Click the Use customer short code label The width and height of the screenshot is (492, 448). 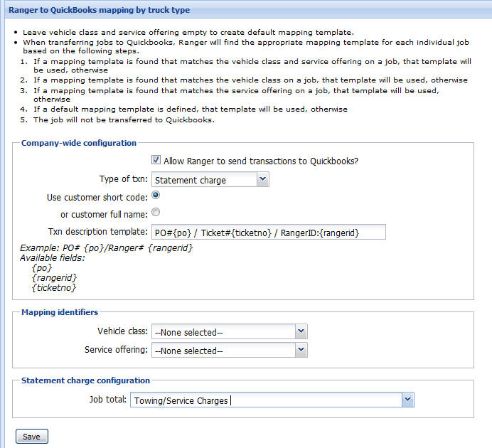tap(97, 196)
